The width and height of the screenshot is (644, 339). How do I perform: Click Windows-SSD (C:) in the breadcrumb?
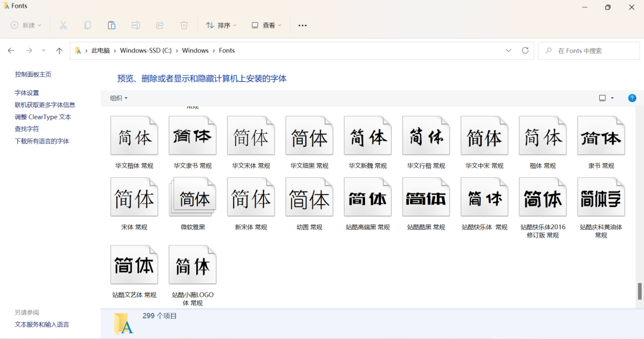(146, 51)
